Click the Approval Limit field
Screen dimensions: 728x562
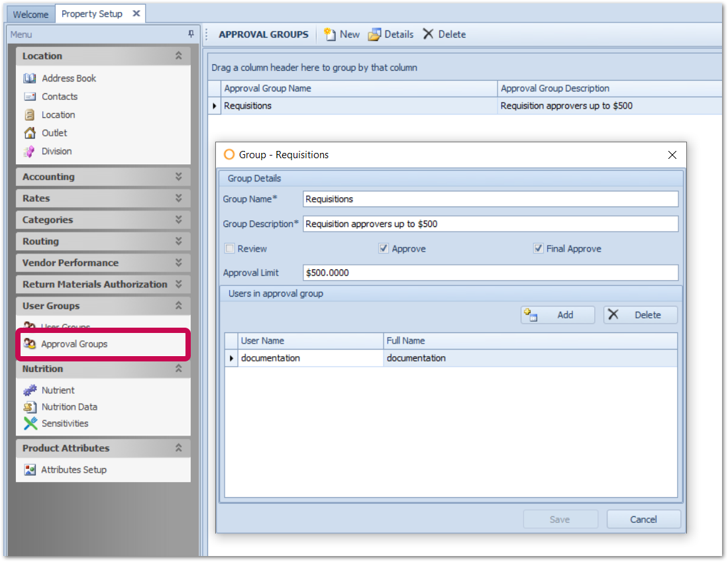point(490,273)
